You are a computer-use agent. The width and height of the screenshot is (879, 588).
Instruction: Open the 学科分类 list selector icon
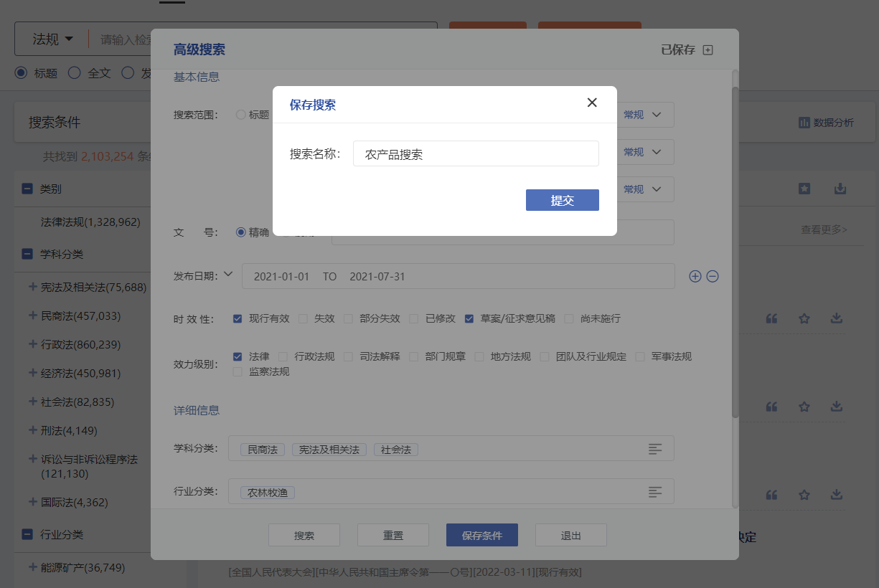655,449
